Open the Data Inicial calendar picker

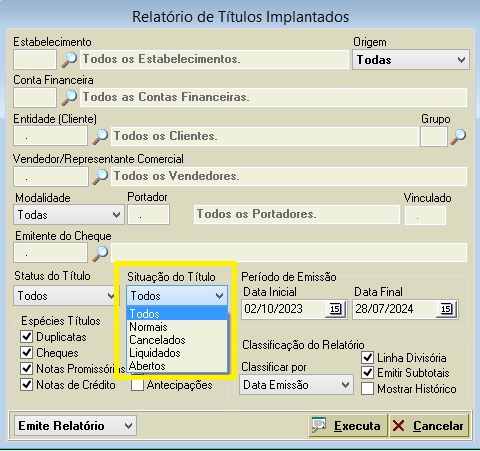[x=335, y=309]
